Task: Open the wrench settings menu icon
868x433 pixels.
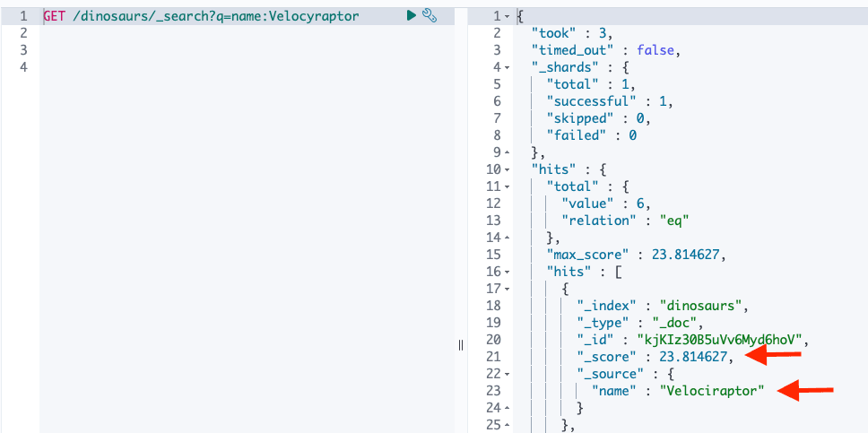Action: [x=429, y=15]
